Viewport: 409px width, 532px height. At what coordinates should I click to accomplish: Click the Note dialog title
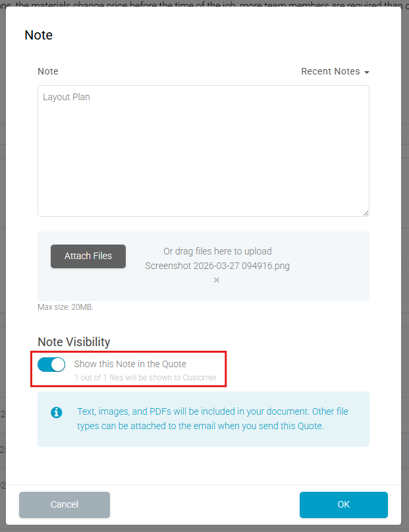(x=38, y=35)
